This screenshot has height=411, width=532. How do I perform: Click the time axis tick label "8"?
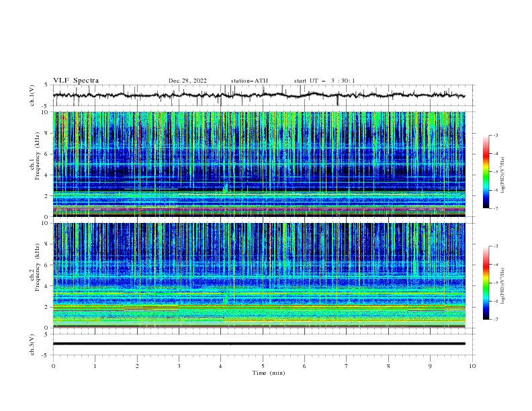pyautogui.click(x=388, y=366)
